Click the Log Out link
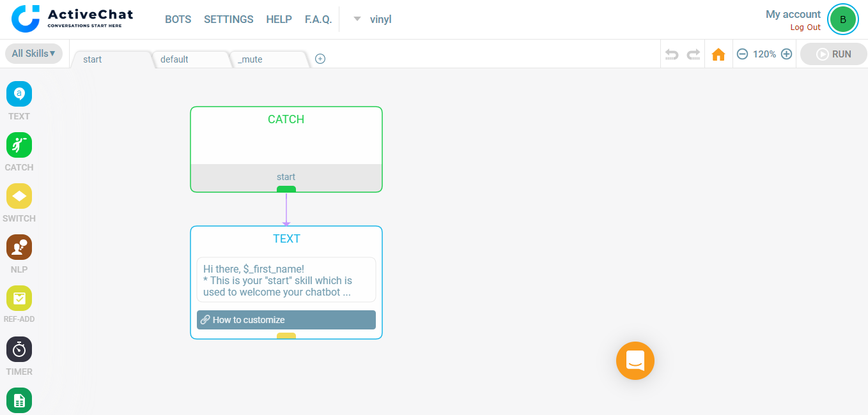868x415 pixels. [805, 27]
